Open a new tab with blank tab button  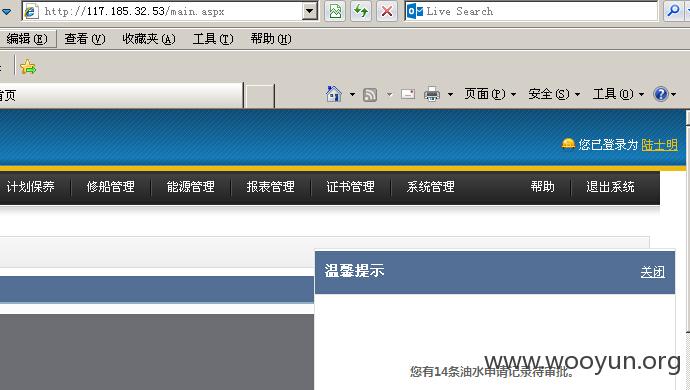click(260, 96)
